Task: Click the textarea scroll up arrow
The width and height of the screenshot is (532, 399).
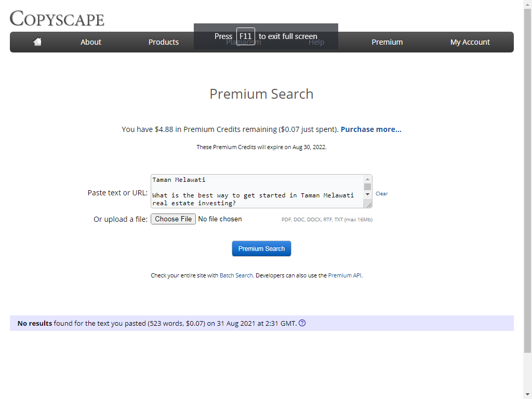Action: coord(367,179)
